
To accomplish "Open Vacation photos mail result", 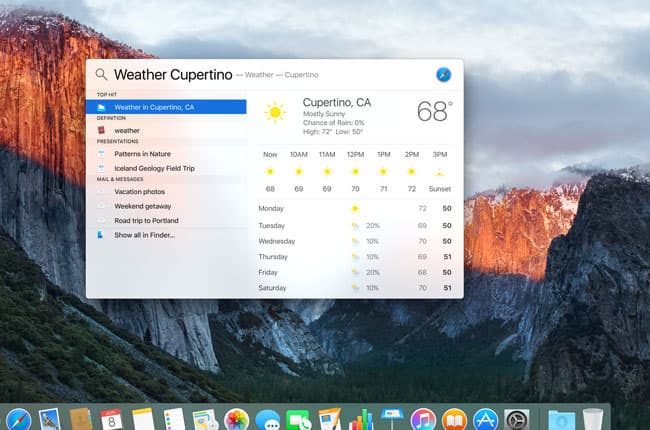I will click(x=166, y=192).
